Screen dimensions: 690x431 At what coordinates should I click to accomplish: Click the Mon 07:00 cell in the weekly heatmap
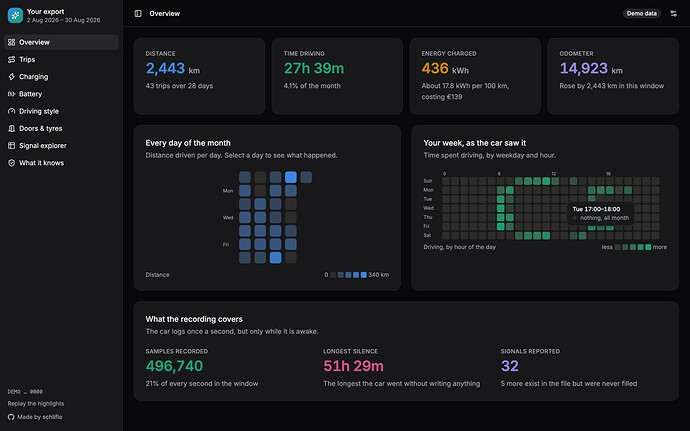[x=510, y=190]
